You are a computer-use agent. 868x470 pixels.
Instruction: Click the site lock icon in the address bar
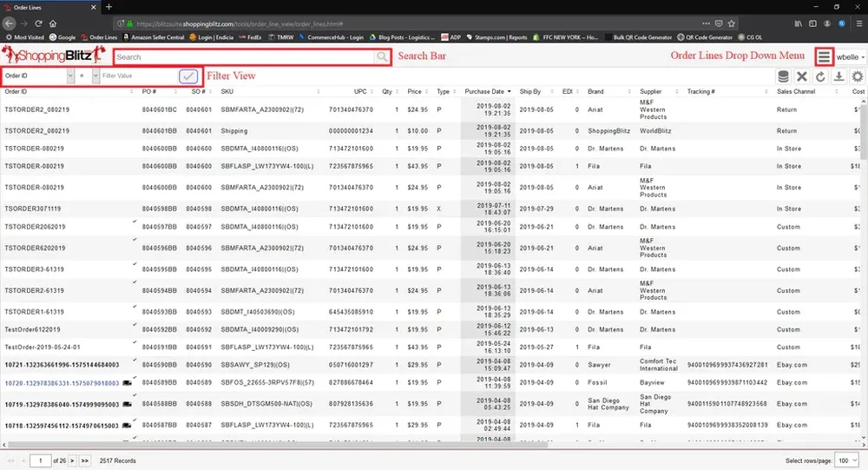pyautogui.click(x=129, y=23)
